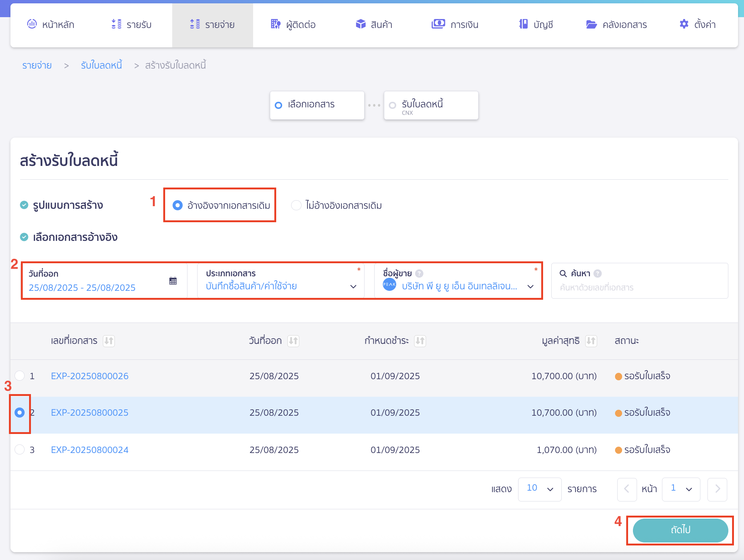Sort table by มูลค่าสุทธิ column icon
The width and height of the screenshot is (744, 560).
pyautogui.click(x=591, y=340)
